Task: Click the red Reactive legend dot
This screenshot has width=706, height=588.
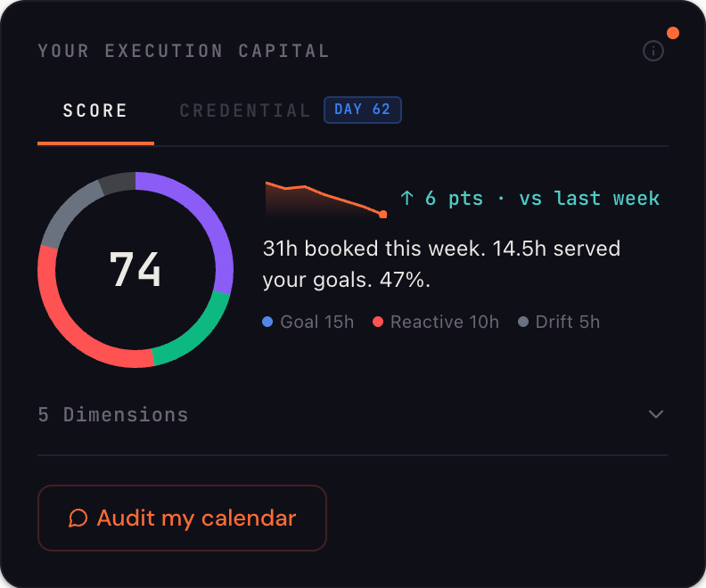Action: pyautogui.click(x=378, y=322)
